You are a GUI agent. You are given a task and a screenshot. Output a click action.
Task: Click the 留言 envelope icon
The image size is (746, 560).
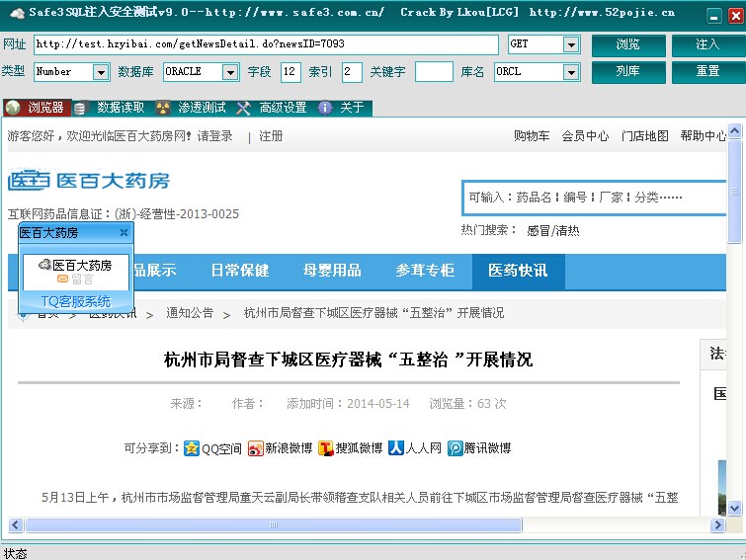pyautogui.click(x=63, y=280)
